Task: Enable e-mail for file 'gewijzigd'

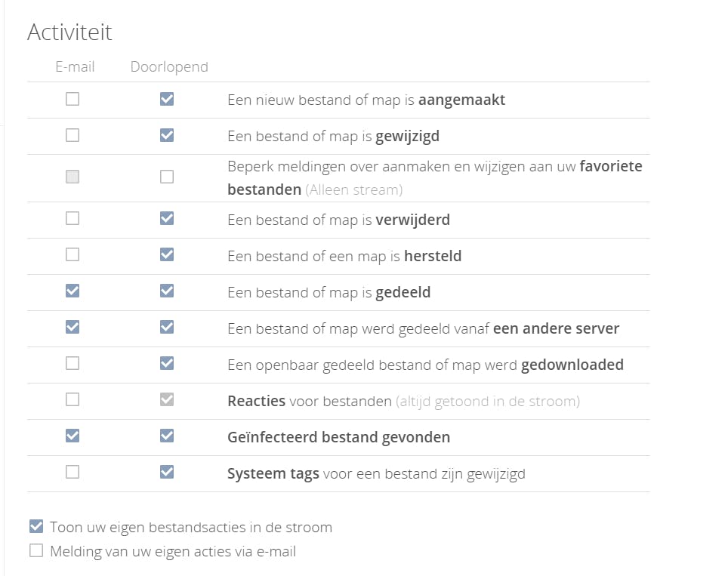Action: click(72, 135)
